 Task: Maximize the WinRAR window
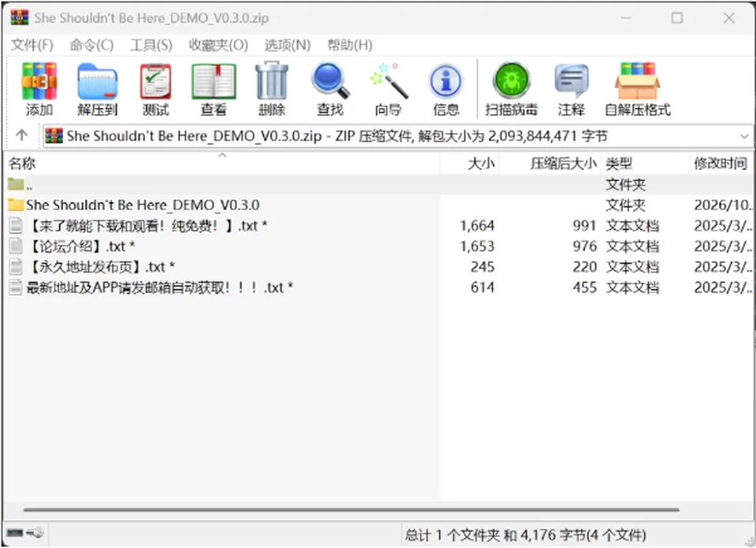click(x=677, y=18)
